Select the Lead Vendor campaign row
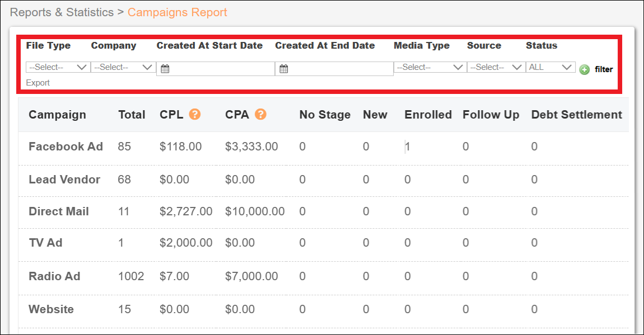Screen dimensions: 644x335 click(323, 180)
